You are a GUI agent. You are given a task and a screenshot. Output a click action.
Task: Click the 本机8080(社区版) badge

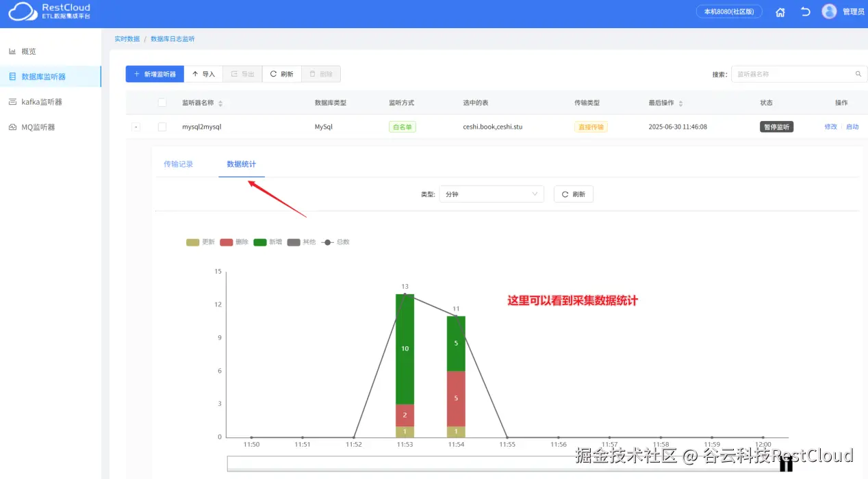pos(728,12)
